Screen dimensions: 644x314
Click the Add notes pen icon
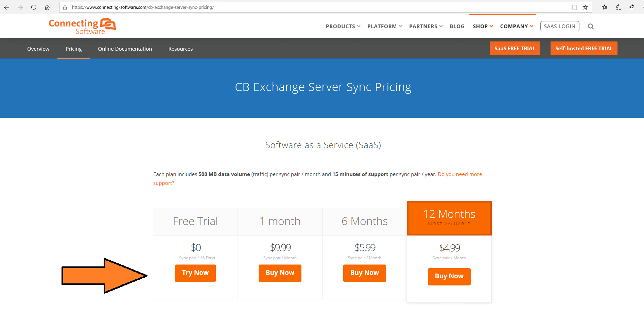[x=618, y=7]
